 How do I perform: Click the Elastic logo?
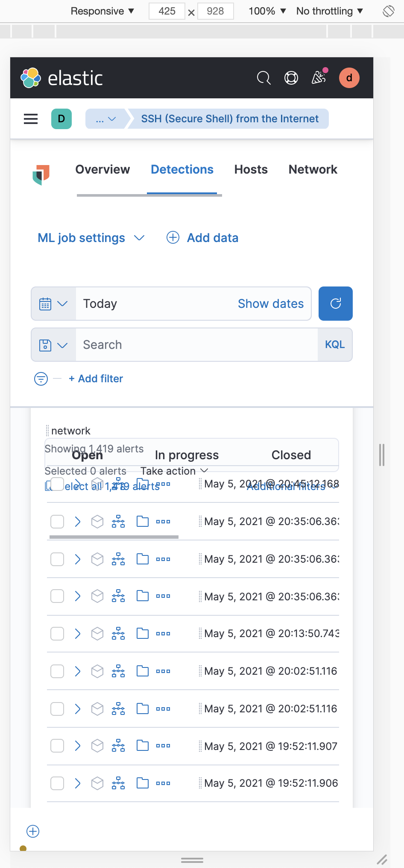61,78
